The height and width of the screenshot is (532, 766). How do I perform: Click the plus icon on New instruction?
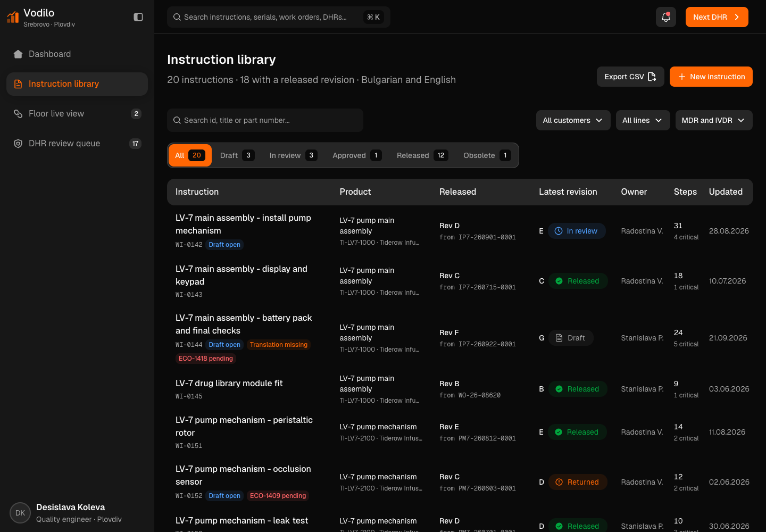pyautogui.click(x=681, y=77)
